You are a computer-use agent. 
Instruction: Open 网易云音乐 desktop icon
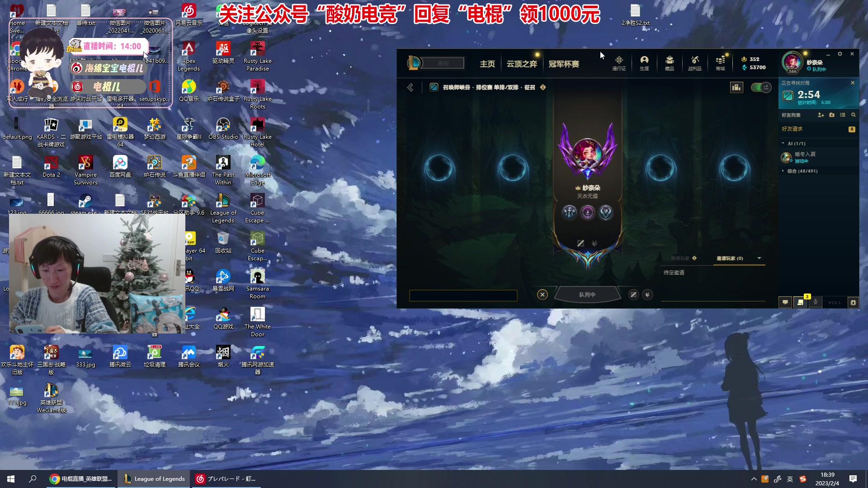point(189,14)
